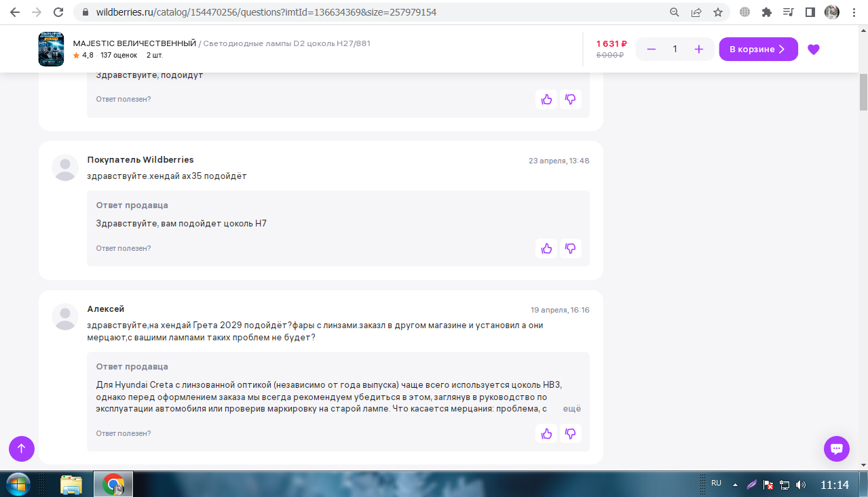This screenshot has height=497, width=868.
Task: Go back to previous page in Chrome
Action: pos(15,12)
